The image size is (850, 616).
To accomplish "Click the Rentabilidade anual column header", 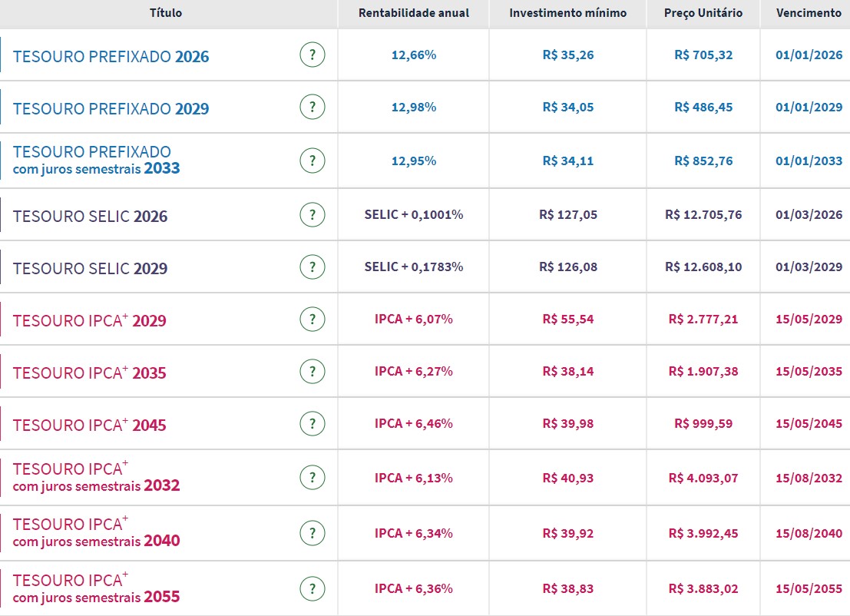I will [413, 13].
